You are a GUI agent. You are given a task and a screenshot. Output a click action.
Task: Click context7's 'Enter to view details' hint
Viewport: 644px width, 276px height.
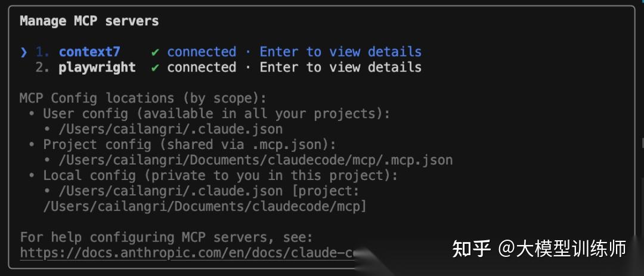[340, 52]
